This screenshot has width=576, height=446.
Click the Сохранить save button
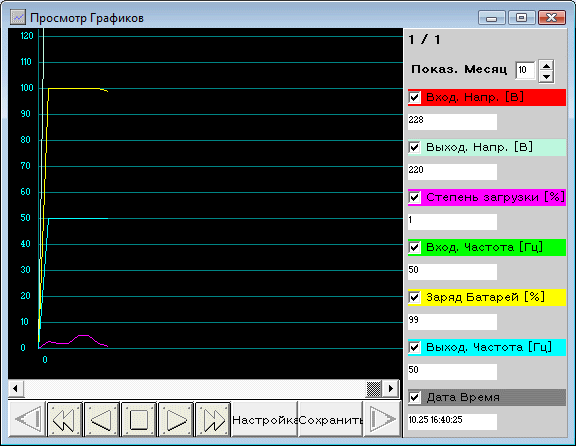click(331, 419)
